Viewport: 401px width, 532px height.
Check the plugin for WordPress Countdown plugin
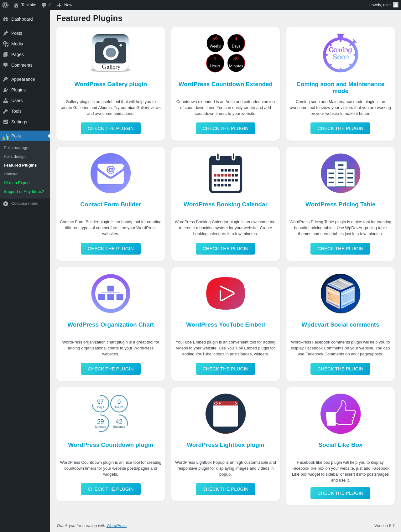point(111,489)
